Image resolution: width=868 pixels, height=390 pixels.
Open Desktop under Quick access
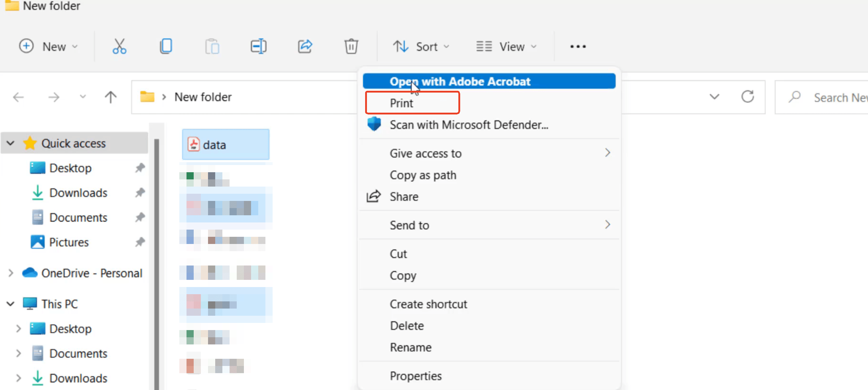coord(70,168)
